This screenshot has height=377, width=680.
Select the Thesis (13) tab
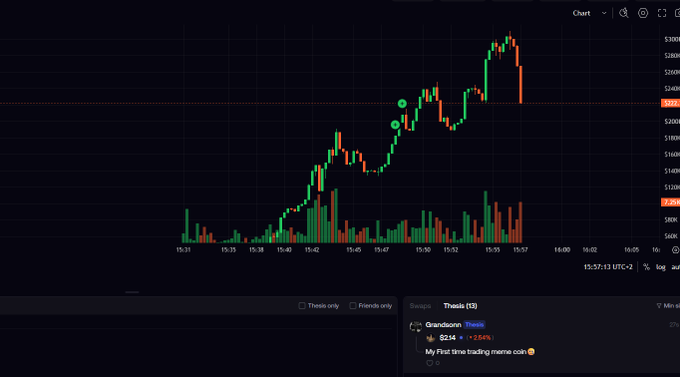click(x=460, y=306)
